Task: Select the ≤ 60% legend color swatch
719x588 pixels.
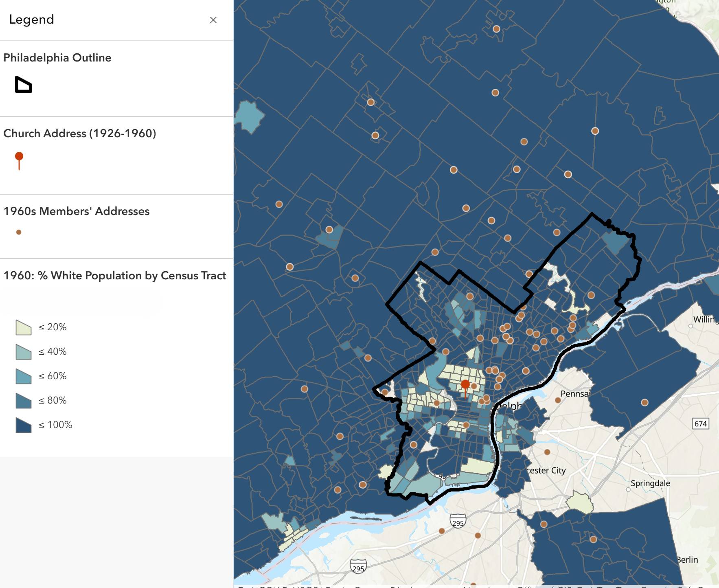Action: pyautogui.click(x=24, y=376)
